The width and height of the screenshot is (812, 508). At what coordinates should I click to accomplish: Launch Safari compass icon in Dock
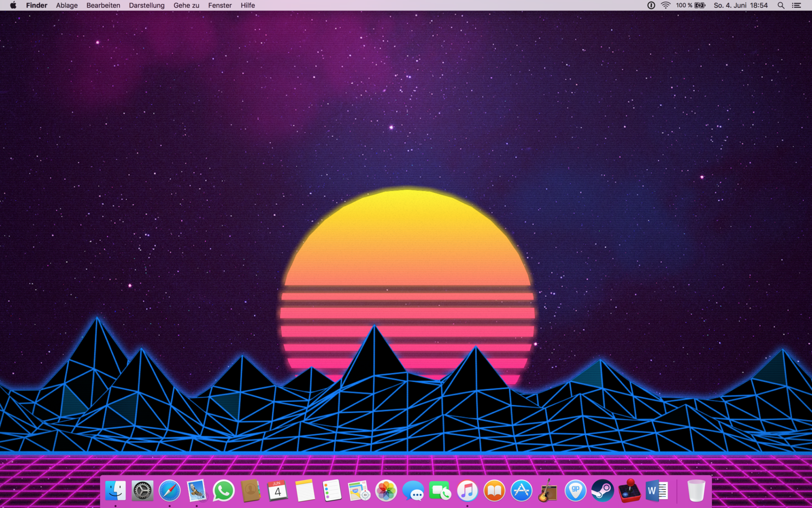[x=170, y=491]
